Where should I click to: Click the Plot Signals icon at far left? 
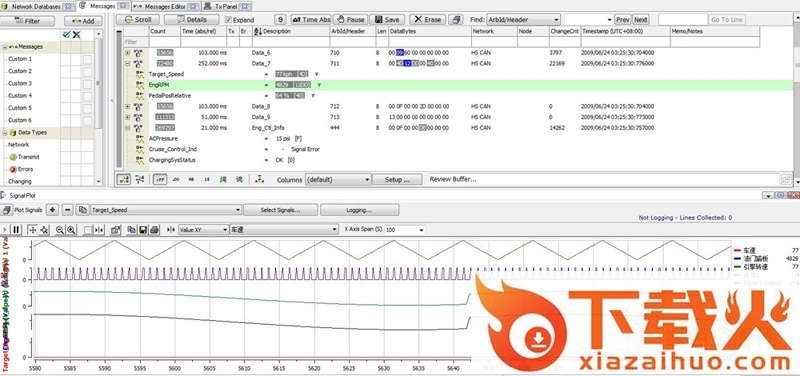click(7, 210)
